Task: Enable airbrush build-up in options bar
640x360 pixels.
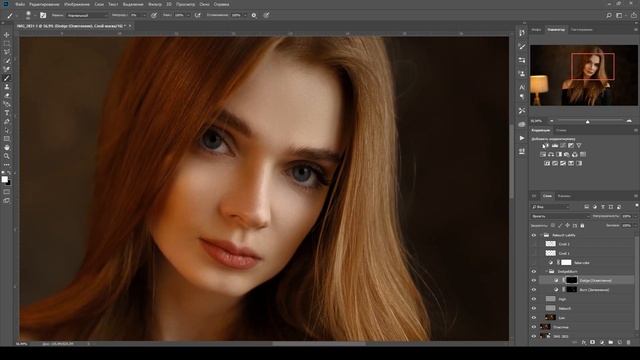Action: pyautogui.click(x=198, y=15)
